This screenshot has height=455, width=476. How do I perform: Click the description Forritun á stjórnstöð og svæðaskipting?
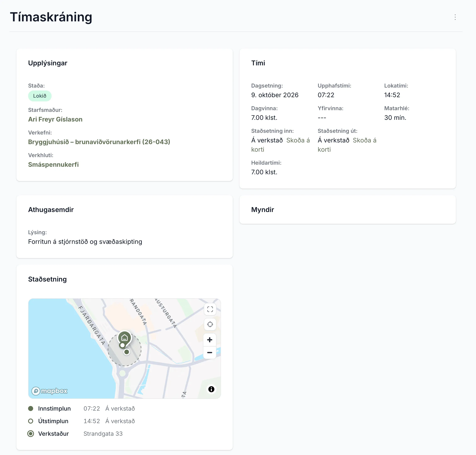pyautogui.click(x=85, y=242)
